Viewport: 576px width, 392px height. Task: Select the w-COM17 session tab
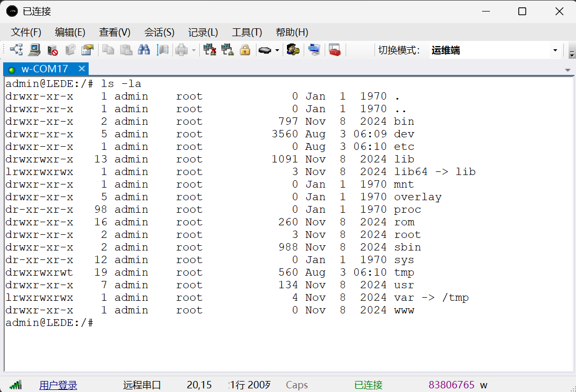click(45, 69)
